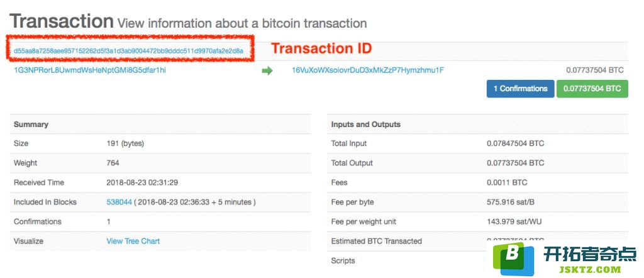Click the 1 Confirmations blue button
This screenshot has height=278, width=644.
[520, 89]
